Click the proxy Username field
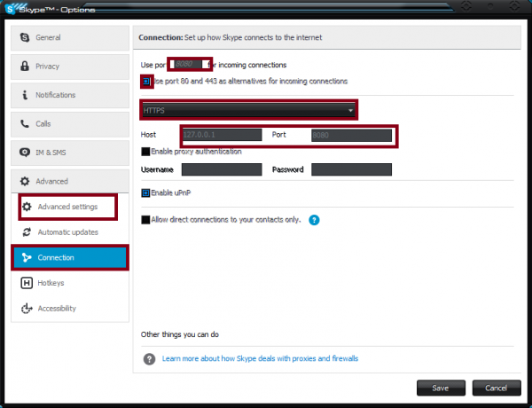The image size is (532, 408). click(x=222, y=169)
